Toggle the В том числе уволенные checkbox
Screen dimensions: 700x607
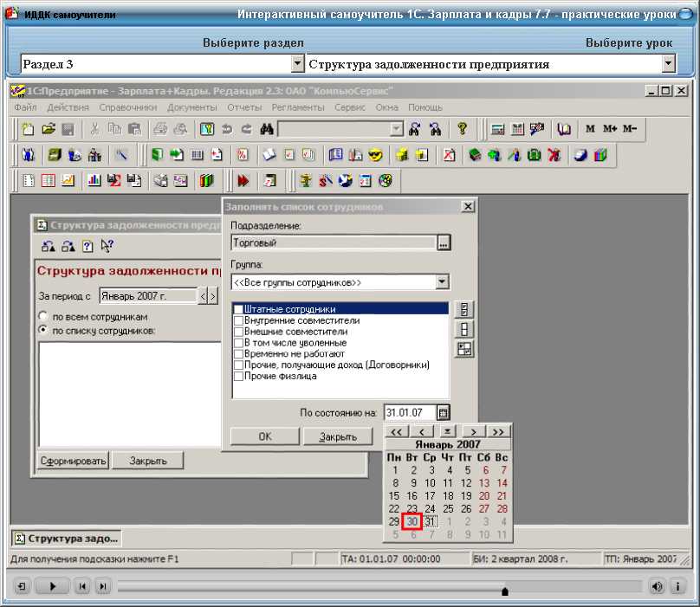click(x=238, y=343)
